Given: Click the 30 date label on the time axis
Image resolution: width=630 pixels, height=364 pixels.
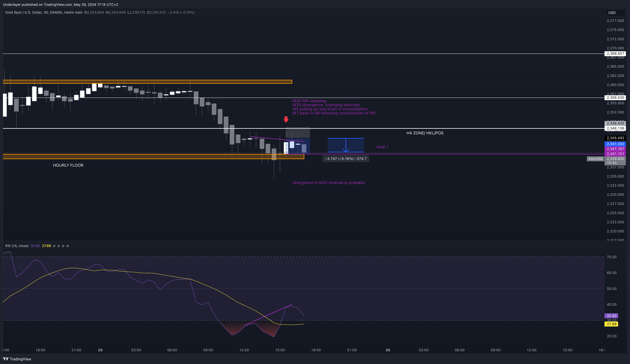Looking at the screenshot, I should point(388,350).
